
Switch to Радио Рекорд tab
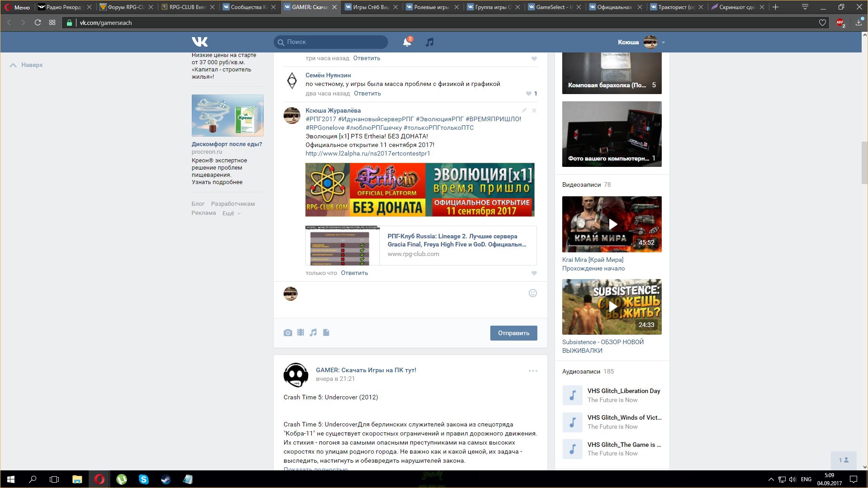(x=63, y=7)
